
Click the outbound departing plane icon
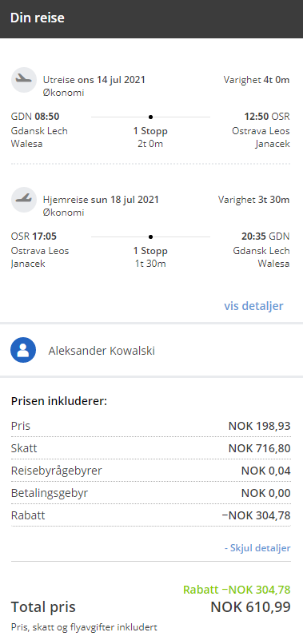click(x=24, y=80)
